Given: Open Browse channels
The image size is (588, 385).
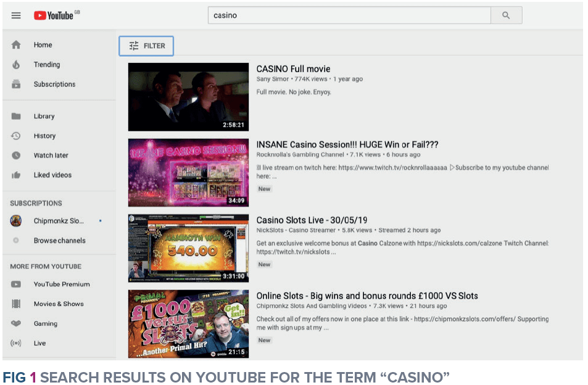Looking at the screenshot, I should [x=59, y=240].
